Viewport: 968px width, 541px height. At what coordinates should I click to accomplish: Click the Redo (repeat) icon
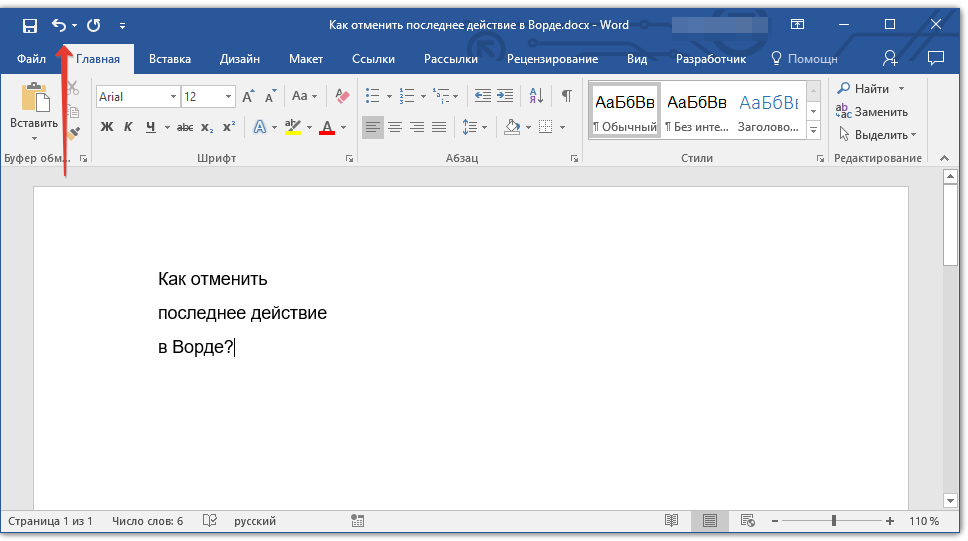tap(94, 25)
